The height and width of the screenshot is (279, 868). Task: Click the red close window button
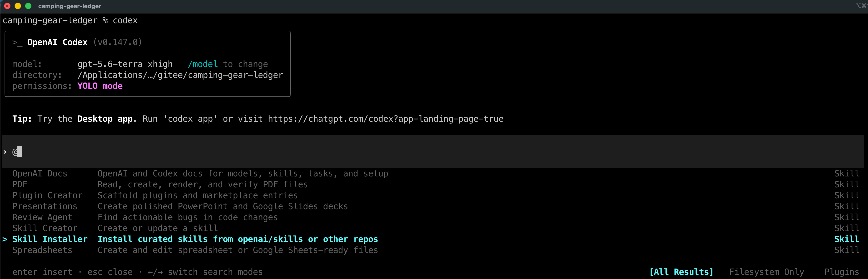pyautogui.click(x=8, y=6)
